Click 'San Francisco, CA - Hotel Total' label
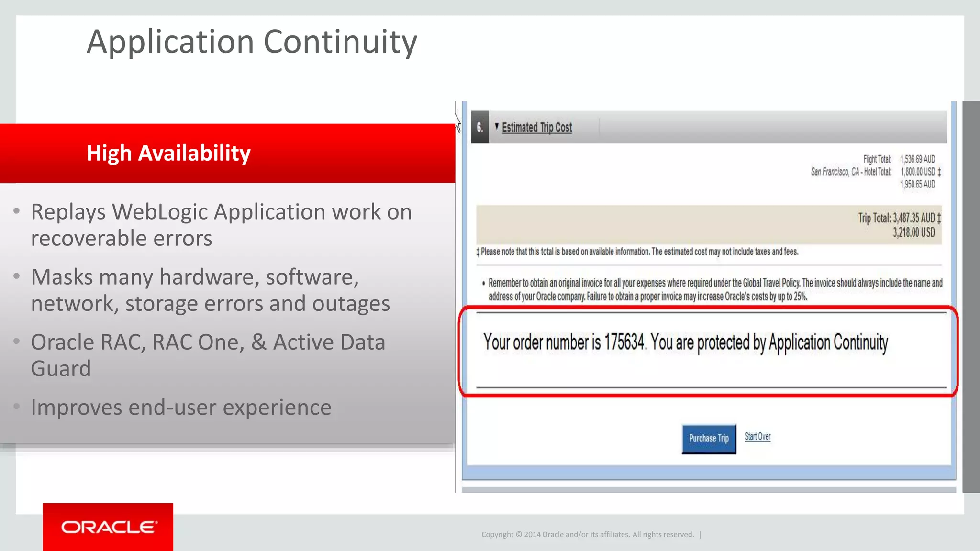 pyautogui.click(x=851, y=172)
